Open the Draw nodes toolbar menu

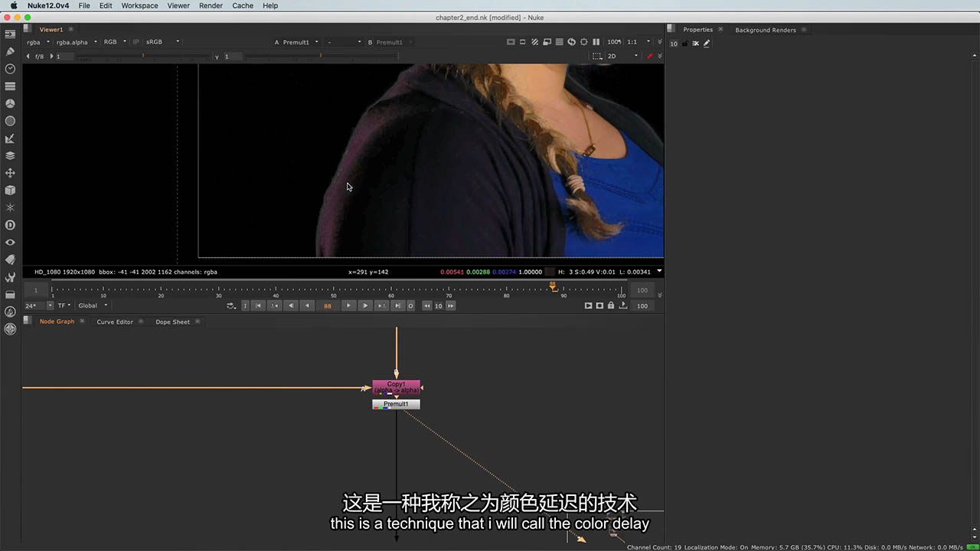click(10, 51)
